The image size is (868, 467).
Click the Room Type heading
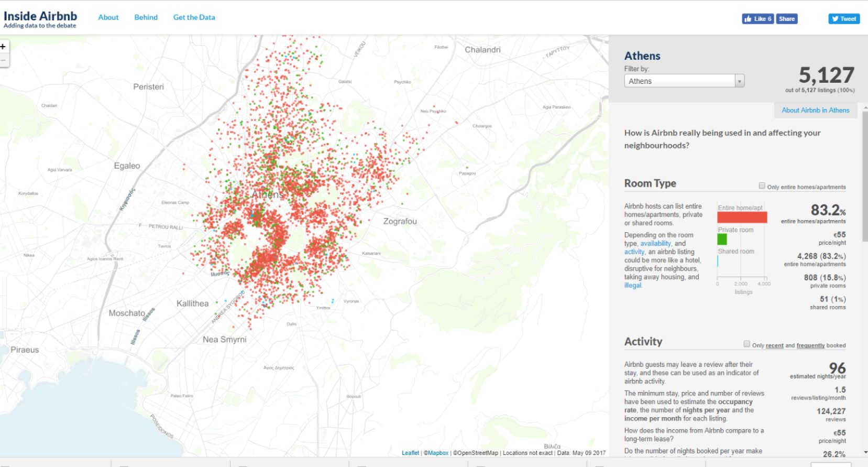pos(650,183)
